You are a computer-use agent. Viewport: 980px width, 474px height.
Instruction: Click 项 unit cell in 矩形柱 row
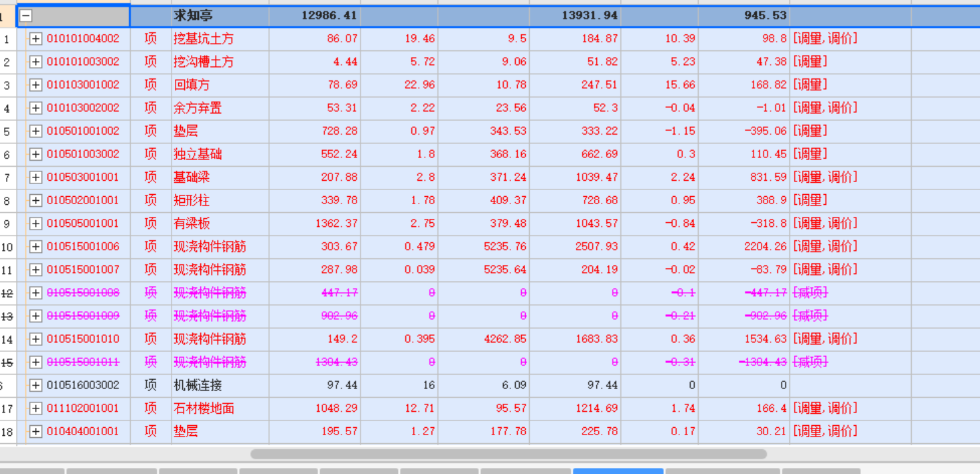click(151, 200)
